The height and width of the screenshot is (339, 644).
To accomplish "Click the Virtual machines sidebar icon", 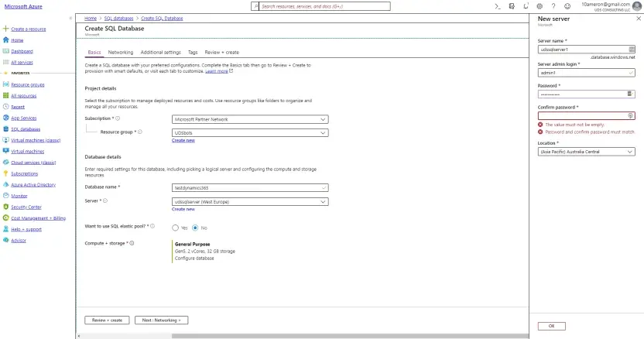I will pos(5,151).
